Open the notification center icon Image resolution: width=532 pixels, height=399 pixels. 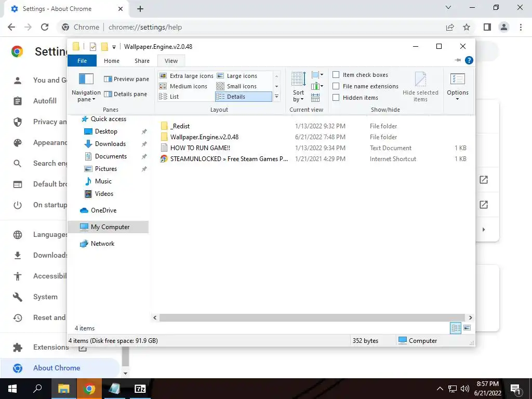point(515,389)
